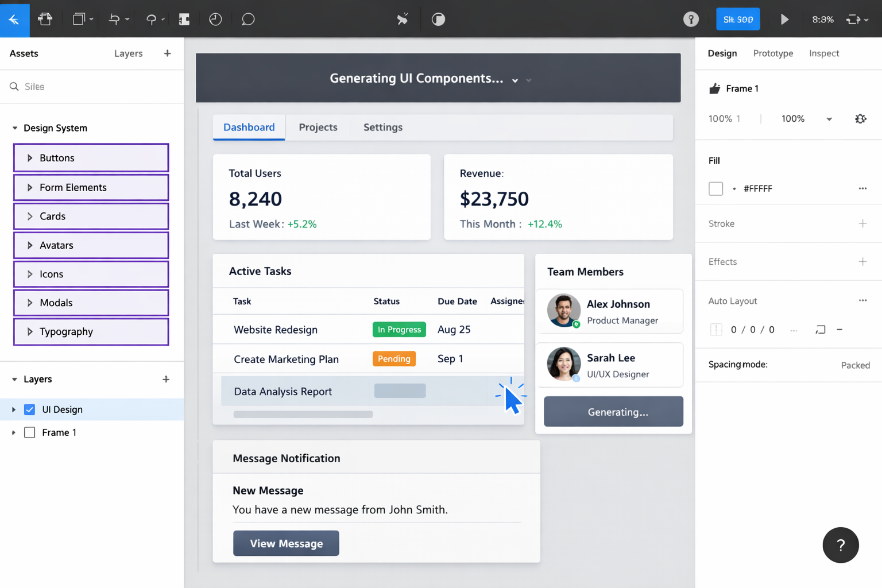Click the play preview button
This screenshot has width=882, height=588.
tap(784, 20)
